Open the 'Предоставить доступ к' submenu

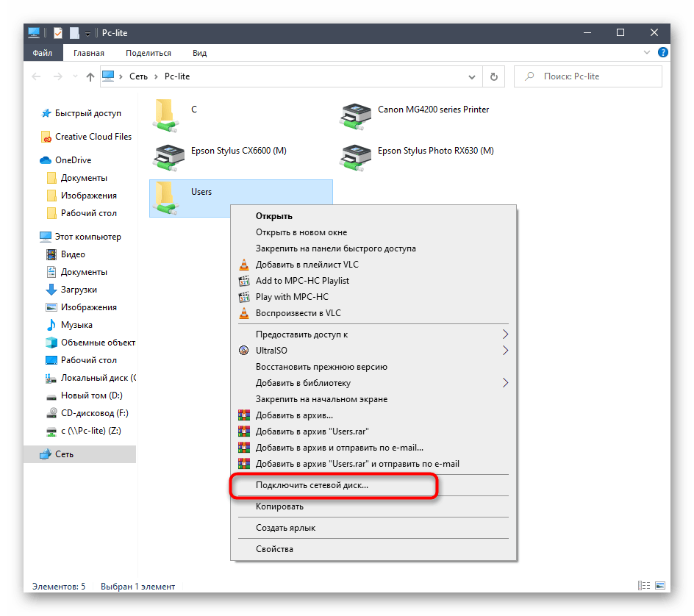tap(505, 334)
